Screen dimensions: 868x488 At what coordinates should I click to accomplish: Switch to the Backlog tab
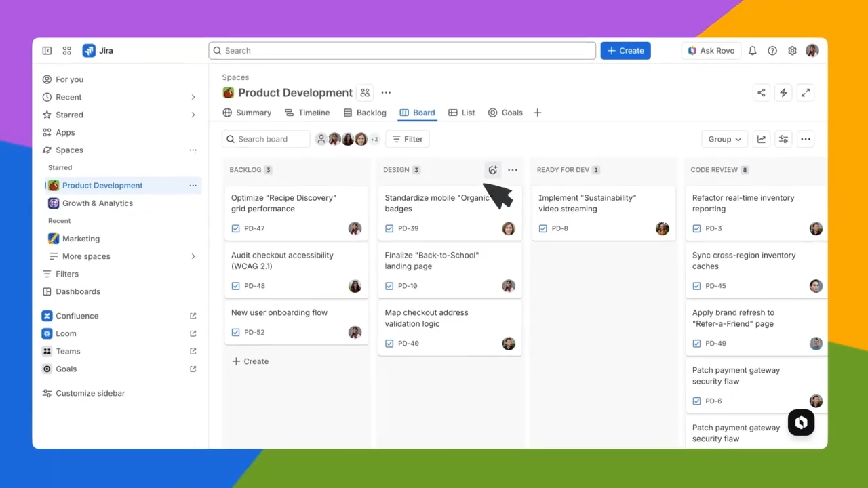coord(365,113)
